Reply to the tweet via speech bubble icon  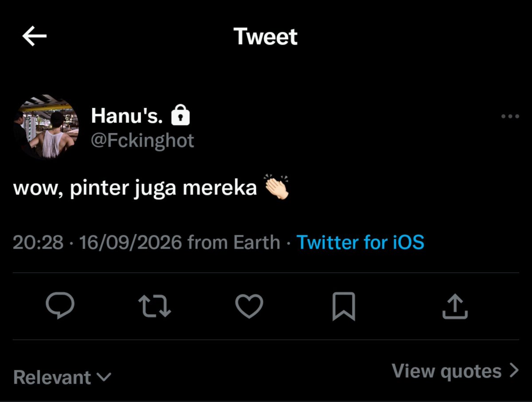tap(60, 306)
